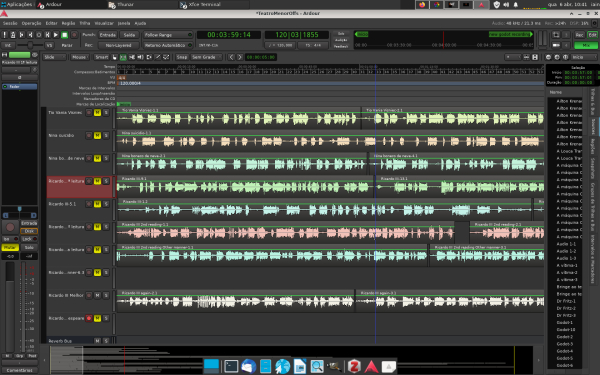Select the Grab (hand) mouse tool
Viewport: 600px width, 375px height.
coord(114,57)
